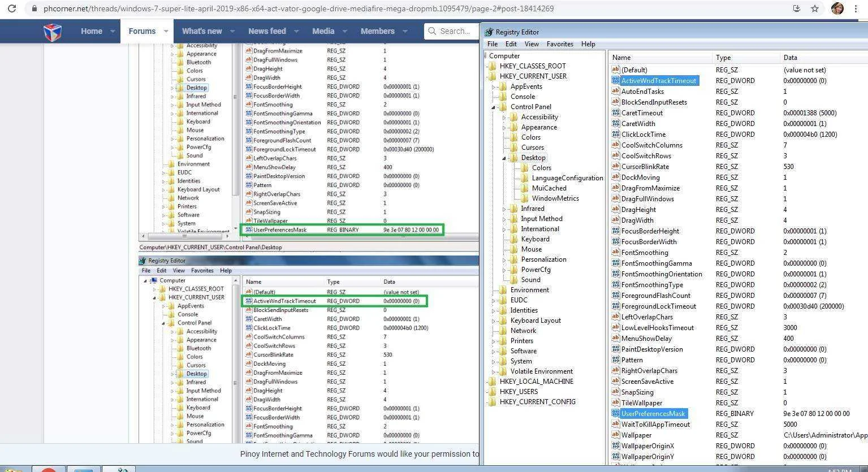
Task: Collapse the Desktop key in the tree
Action: 504,158
